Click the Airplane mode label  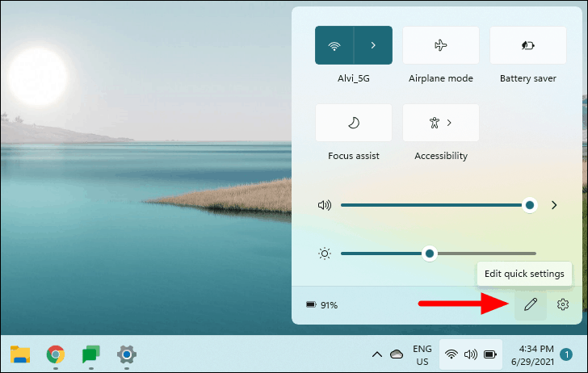coord(441,78)
